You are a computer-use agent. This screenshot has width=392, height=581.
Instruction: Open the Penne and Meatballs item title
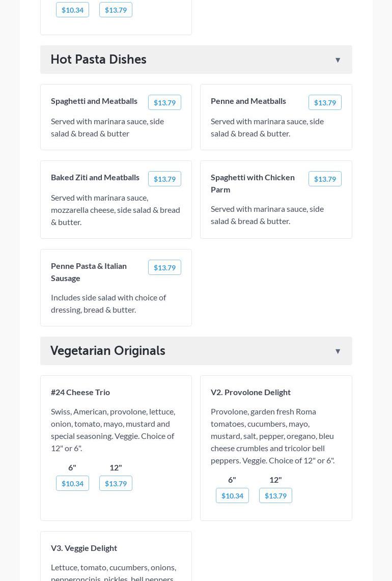tap(248, 101)
